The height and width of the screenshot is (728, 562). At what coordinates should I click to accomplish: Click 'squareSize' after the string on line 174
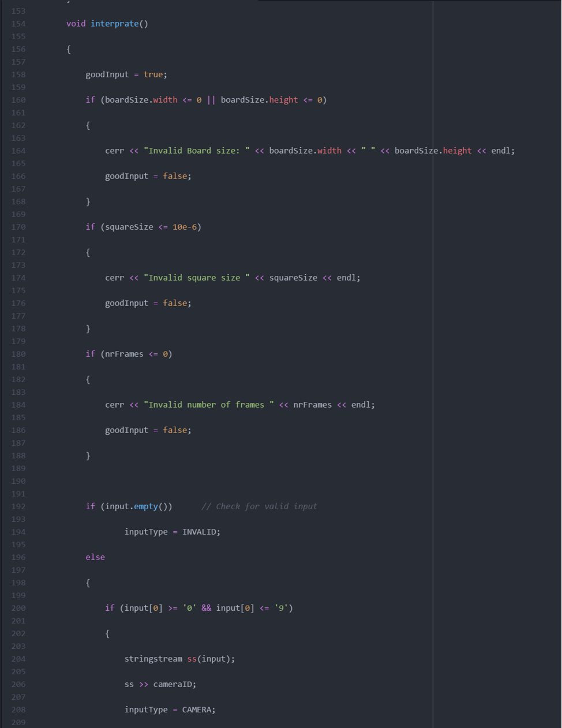click(x=293, y=278)
